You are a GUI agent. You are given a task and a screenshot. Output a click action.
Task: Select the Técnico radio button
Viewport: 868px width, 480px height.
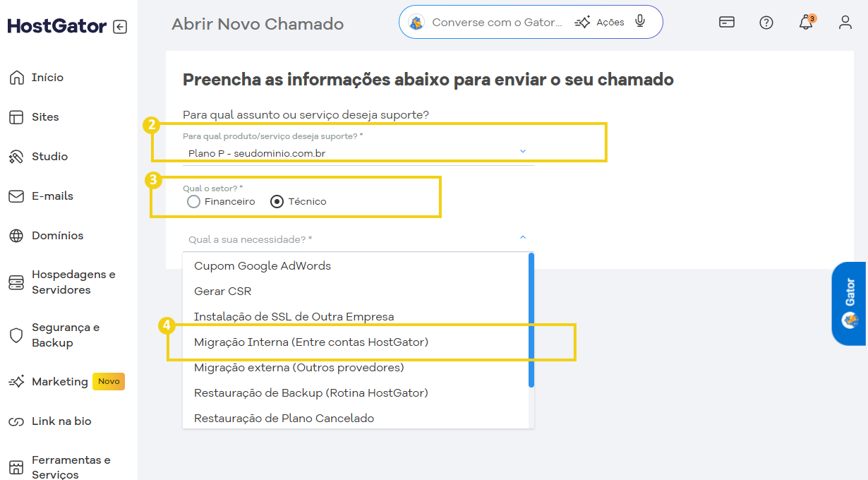277,202
